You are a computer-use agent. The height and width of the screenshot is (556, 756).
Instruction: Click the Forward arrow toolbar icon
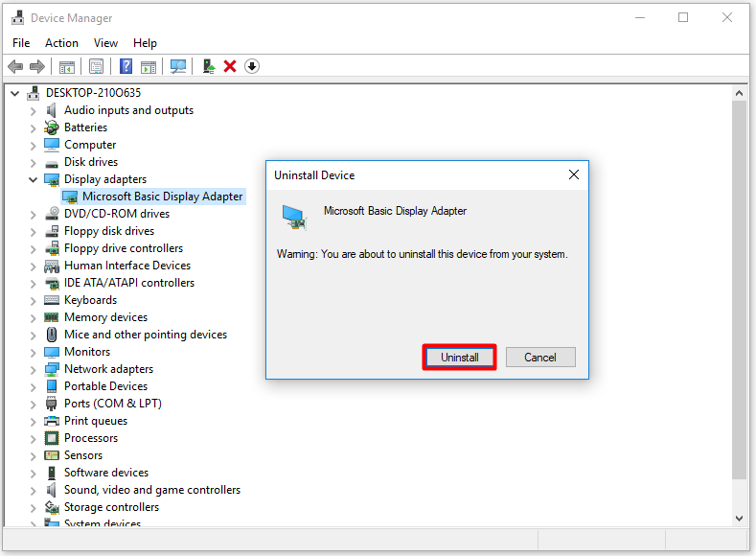tap(37, 66)
